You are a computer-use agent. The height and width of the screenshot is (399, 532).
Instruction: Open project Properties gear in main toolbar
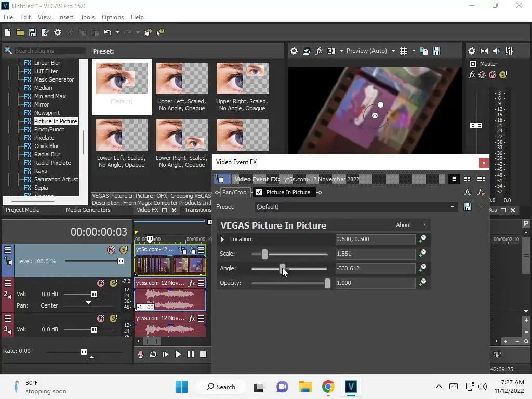[x=58, y=32]
